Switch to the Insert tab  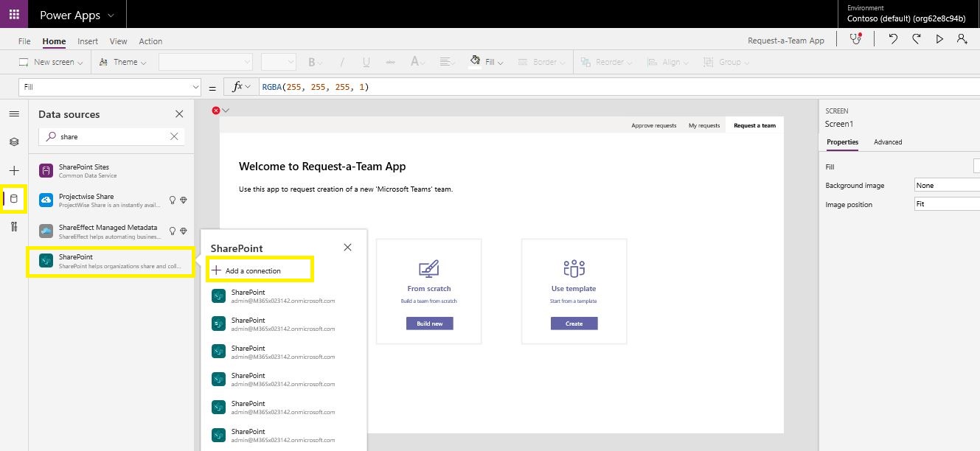click(x=88, y=41)
